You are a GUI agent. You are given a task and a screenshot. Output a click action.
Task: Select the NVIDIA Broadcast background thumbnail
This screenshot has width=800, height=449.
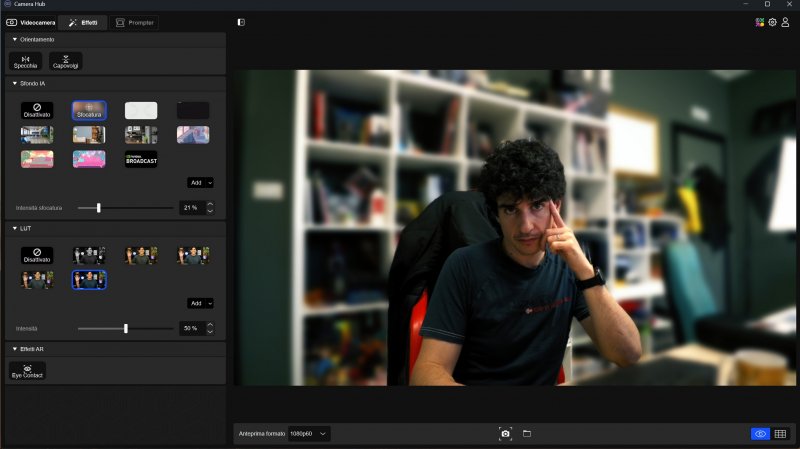[141, 159]
